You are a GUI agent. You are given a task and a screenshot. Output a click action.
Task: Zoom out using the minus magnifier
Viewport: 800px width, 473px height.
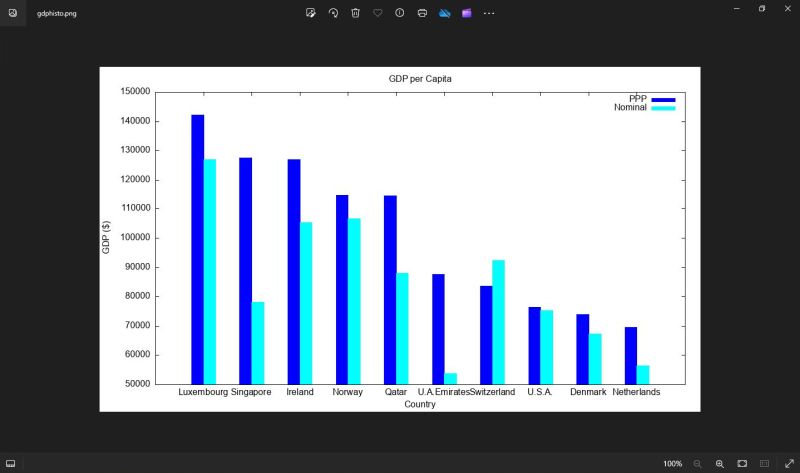pyautogui.click(x=697, y=463)
